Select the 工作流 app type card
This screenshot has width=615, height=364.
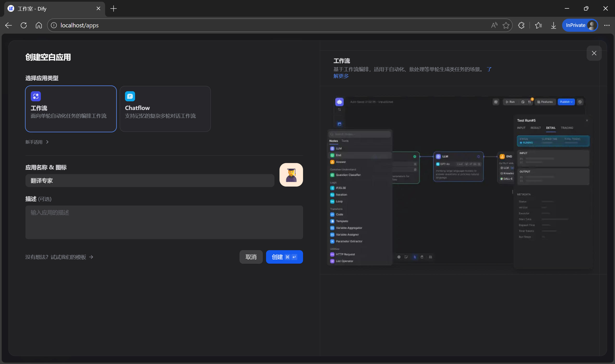[71, 109]
